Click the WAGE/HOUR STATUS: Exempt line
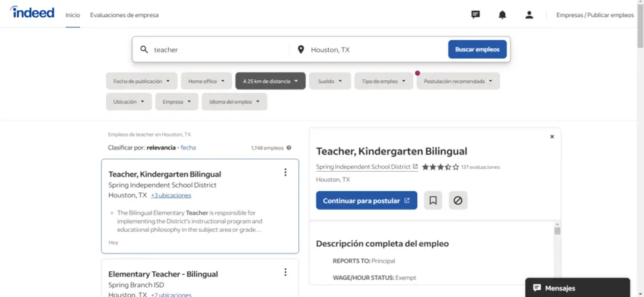The image size is (644, 297). pos(374,278)
